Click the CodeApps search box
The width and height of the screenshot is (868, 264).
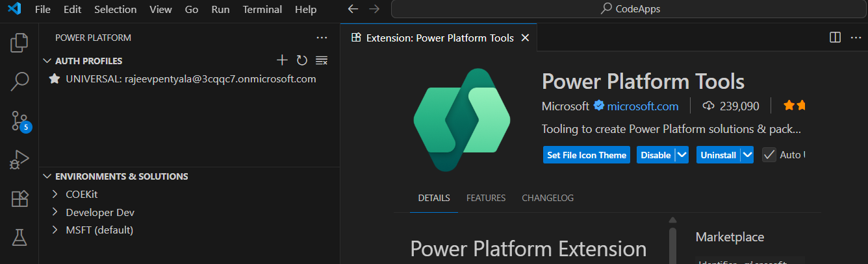pyautogui.click(x=629, y=9)
